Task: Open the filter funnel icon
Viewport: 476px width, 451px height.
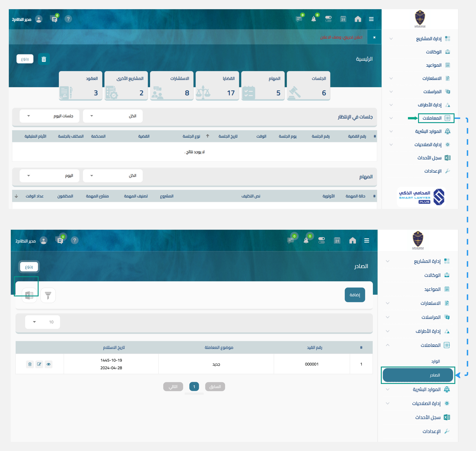Action: point(48,295)
